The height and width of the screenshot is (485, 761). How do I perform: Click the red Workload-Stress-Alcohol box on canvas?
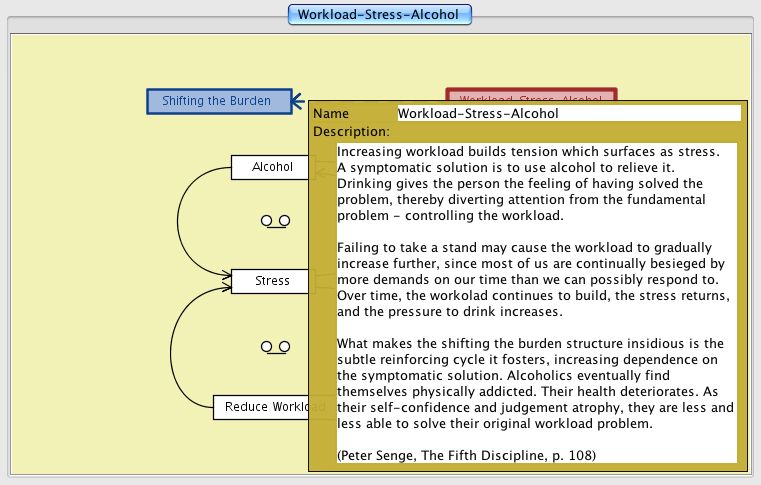pyautogui.click(x=530, y=95)
